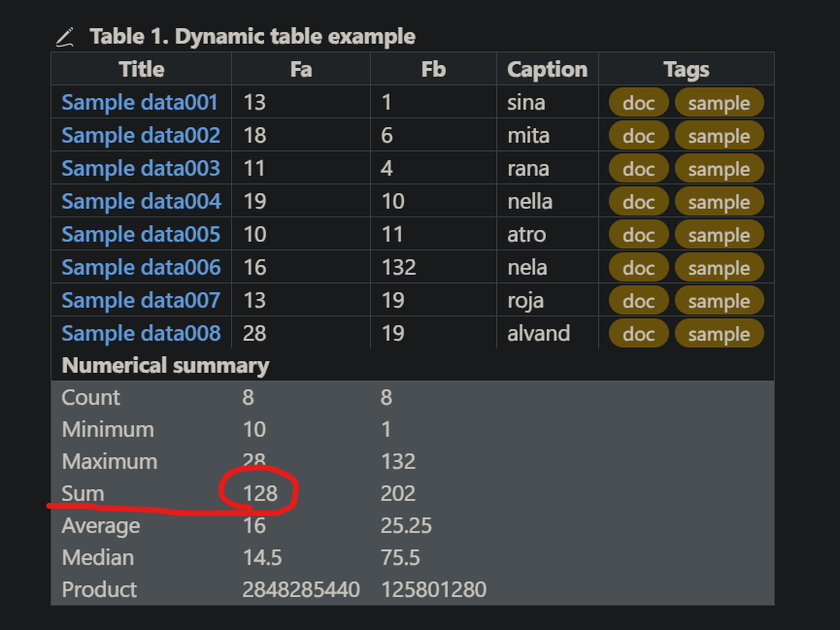
Task: Click the Fb average value 25.25
Action: coord(406,525)
